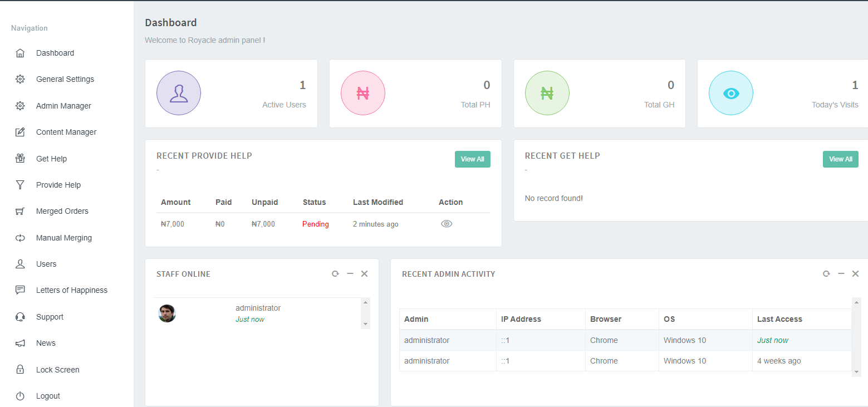Viewport: 868px width, 407px height.
Task: Collapse the Staff Online panel
Action: tap(350, 274)
